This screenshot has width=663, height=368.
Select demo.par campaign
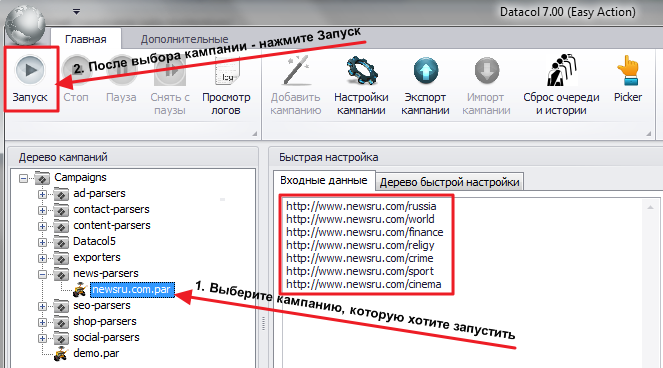96,353
